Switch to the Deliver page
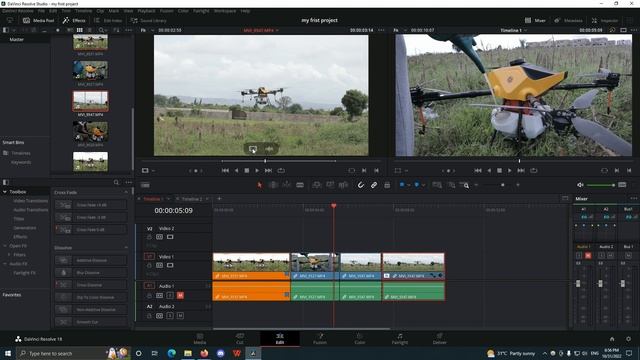This screenshot has height=360, width=640. point(440,338)
